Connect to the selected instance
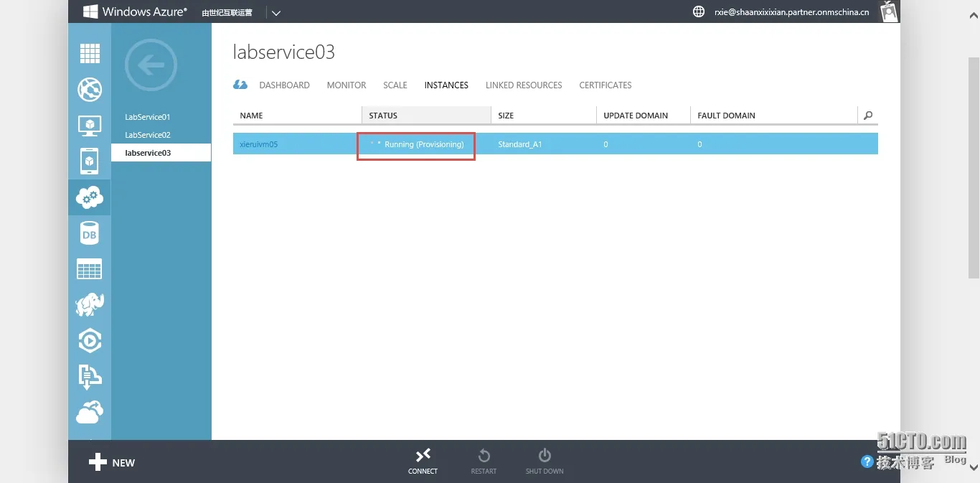This screenshot has width=980, height=483. (x=423, y=461)
